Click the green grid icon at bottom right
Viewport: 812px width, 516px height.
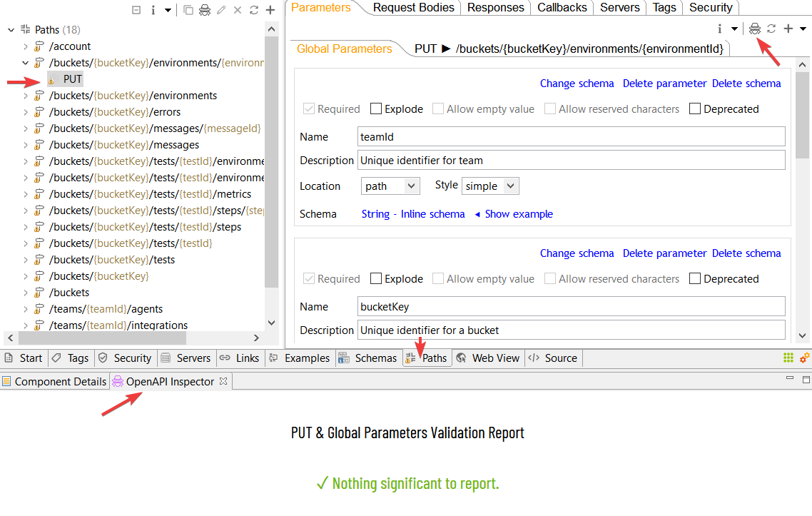click(x=788, y=358)
